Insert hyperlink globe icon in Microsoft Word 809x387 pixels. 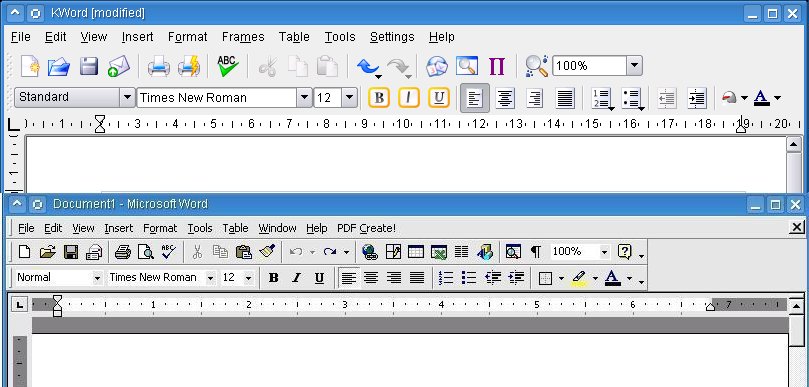point(370,252)
